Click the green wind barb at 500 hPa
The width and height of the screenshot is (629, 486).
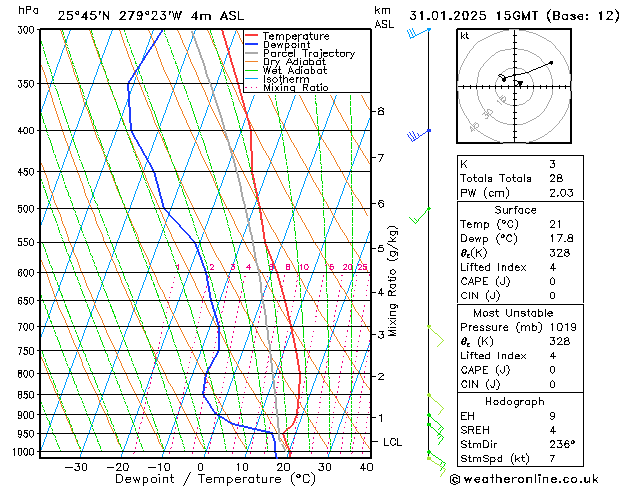pyautogui.click(x=420, y=215)
